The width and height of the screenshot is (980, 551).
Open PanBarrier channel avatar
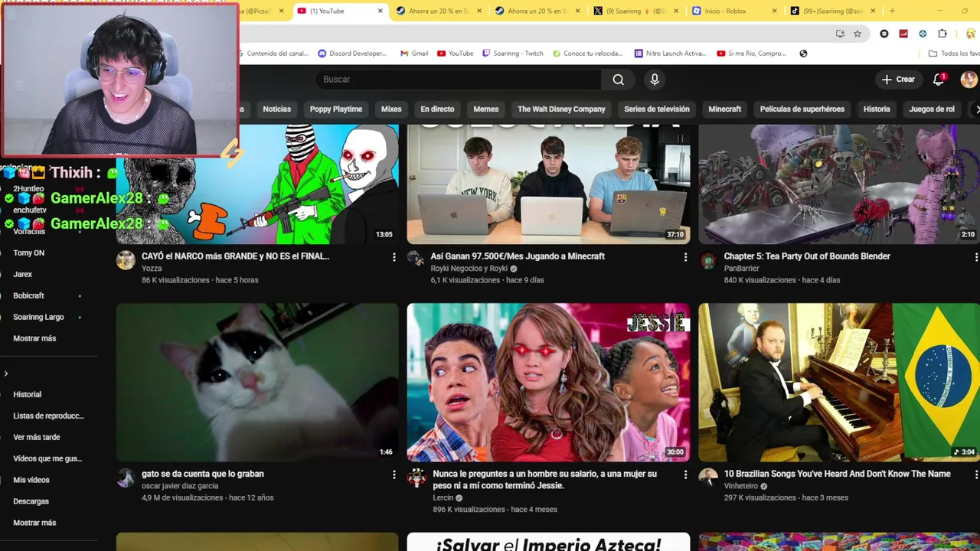tap(708, 260)
